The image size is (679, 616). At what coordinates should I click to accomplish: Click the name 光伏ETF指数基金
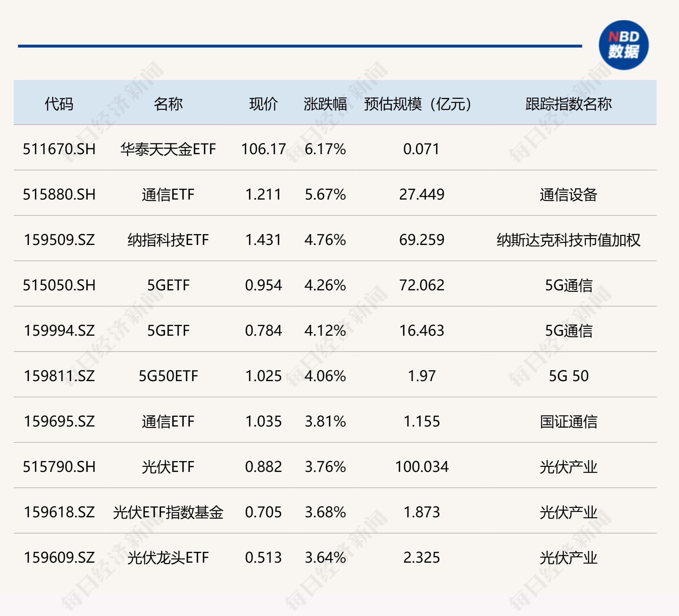coord(168,512)
